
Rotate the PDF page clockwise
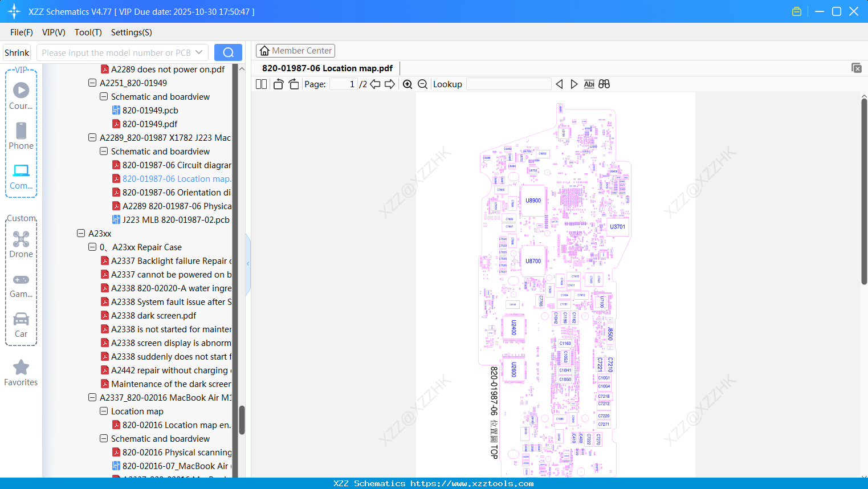pyautogui.click(x=294, y=84)
